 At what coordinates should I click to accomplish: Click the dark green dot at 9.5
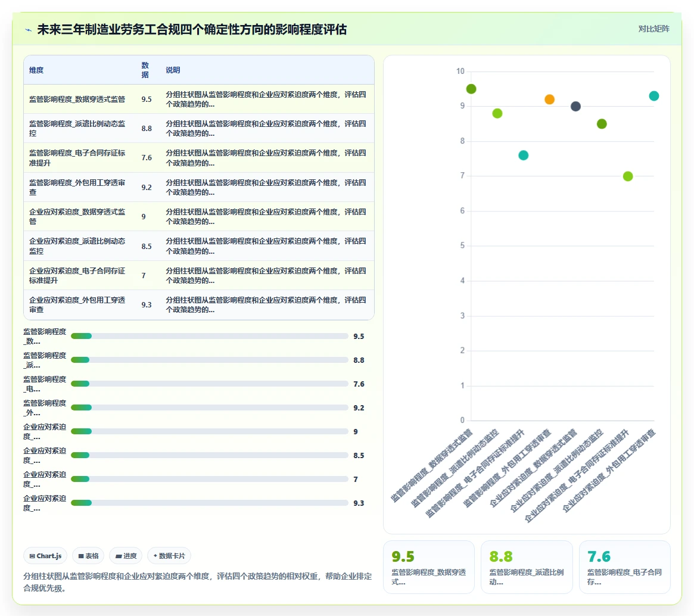[x=471, y=89]
